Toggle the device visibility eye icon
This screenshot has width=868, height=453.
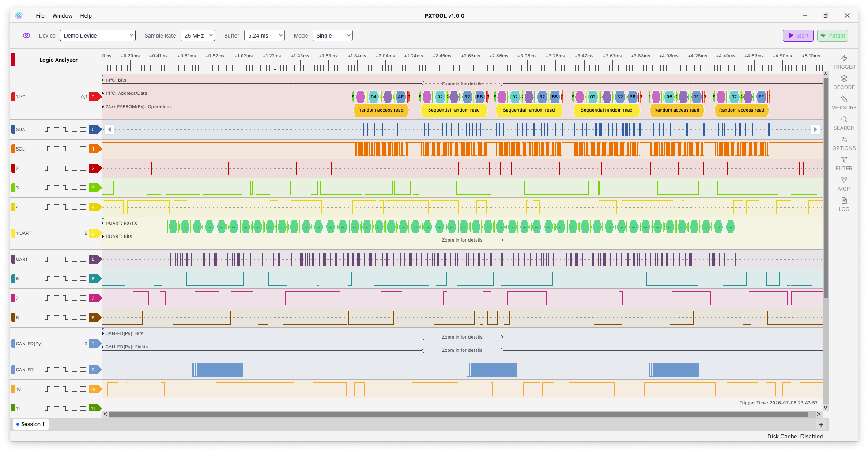coord(26,35)
